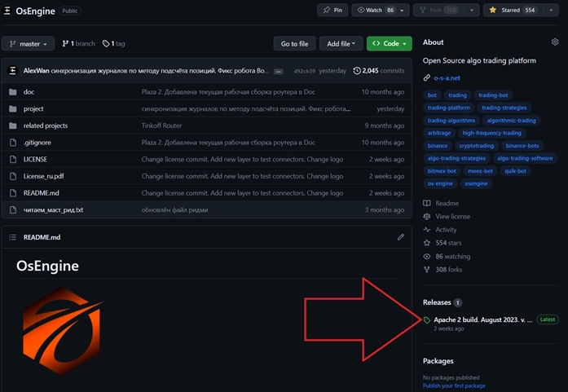This screenshot has height=392, width=568.
Task: Click the link icon beside o-s-a.net
Action: click(427, 78)
